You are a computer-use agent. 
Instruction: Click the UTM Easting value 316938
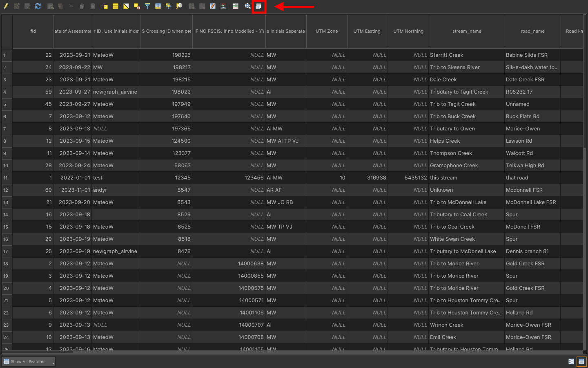(367, 178)
